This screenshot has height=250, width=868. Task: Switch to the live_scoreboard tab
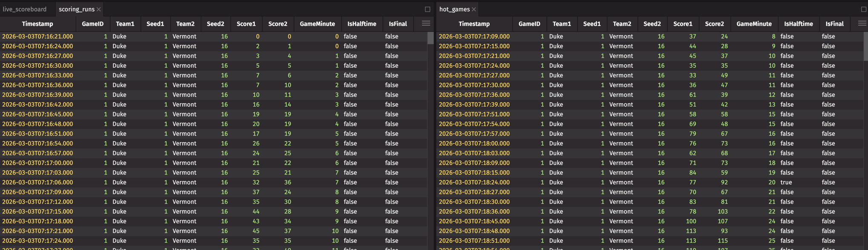point(25,9)
